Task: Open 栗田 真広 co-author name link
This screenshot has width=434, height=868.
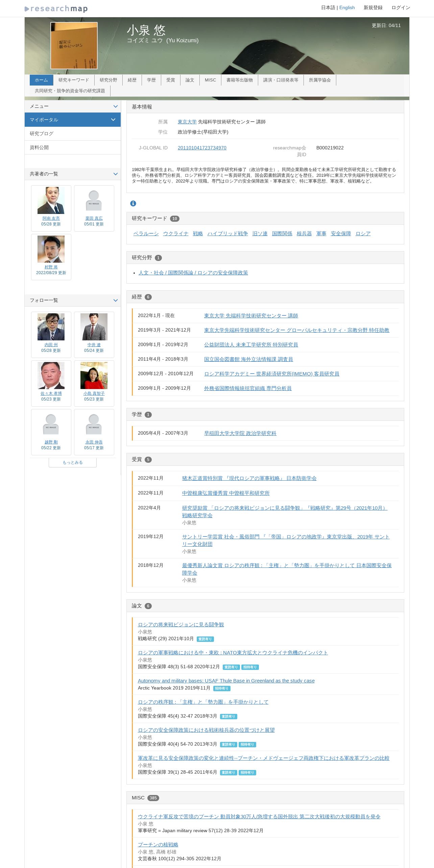Action: pyautogui.click(x=94, y=218)
